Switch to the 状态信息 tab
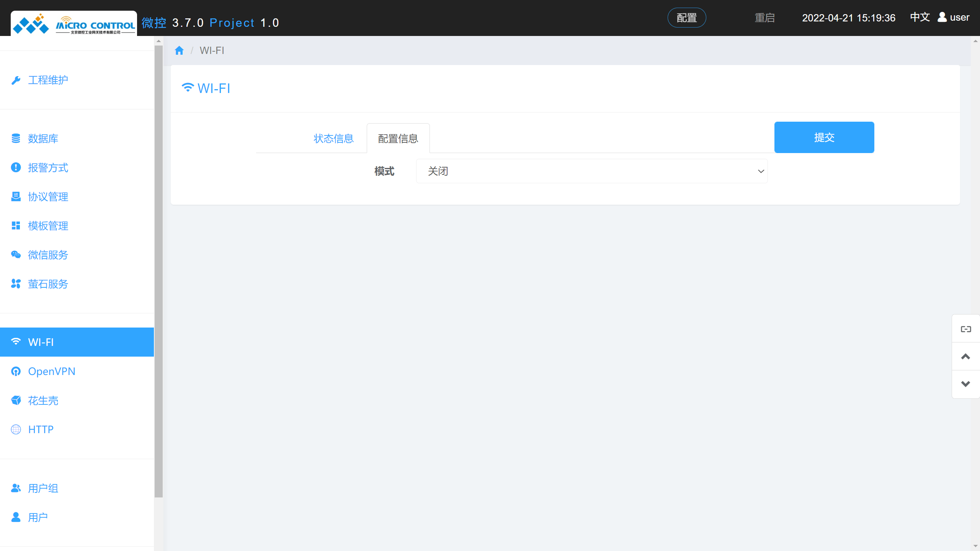Screen dimensions: 980x551 [x=333, y=139]
